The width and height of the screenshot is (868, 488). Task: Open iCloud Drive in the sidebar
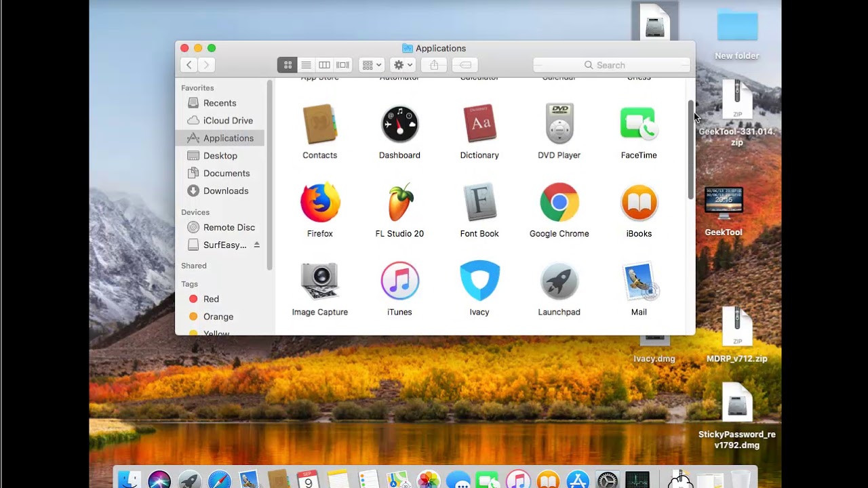click(x=220, y=121)
